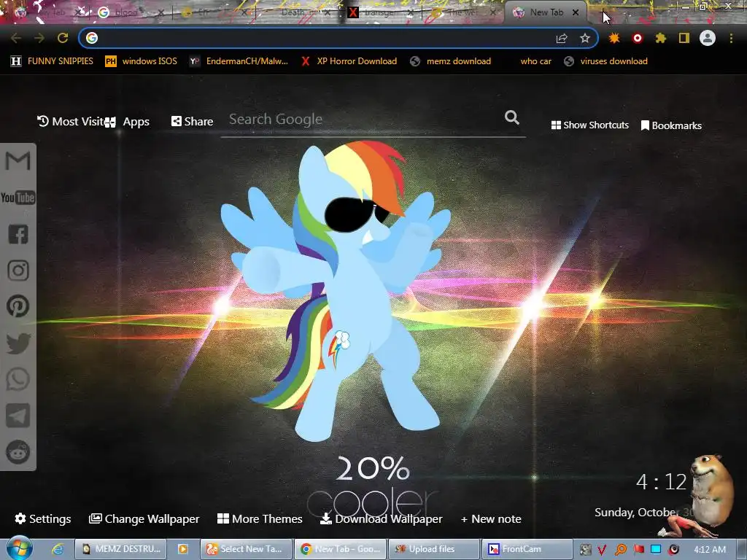Open the Instagram sidebar shortcut
747x560 pixels.
pyautogui.click(x=18, y=271)
